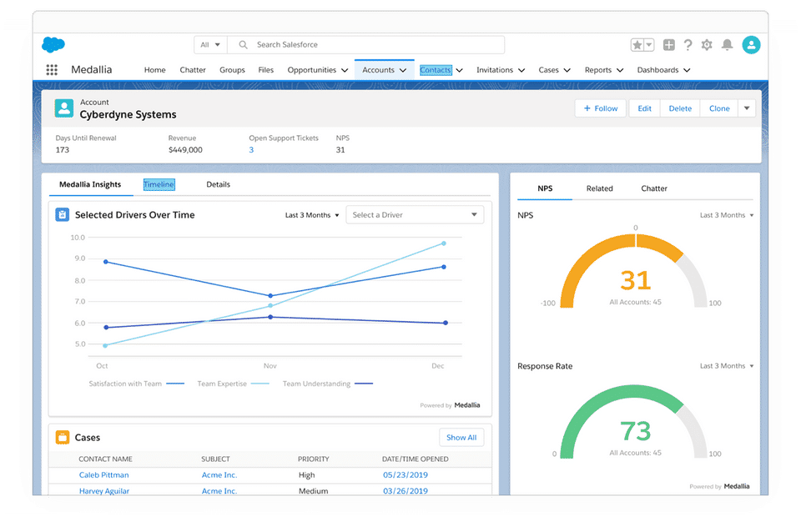
Task: Open the Invitations navigation tab
Action: 495,70
